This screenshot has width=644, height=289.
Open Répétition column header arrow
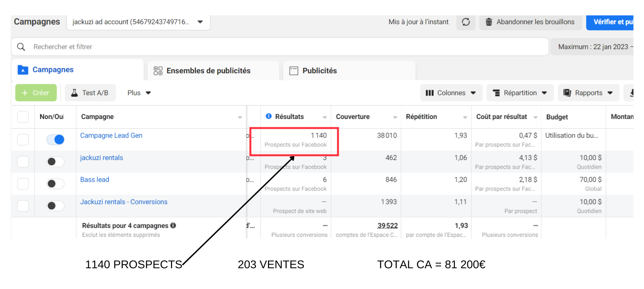click(x=465, y=117)
